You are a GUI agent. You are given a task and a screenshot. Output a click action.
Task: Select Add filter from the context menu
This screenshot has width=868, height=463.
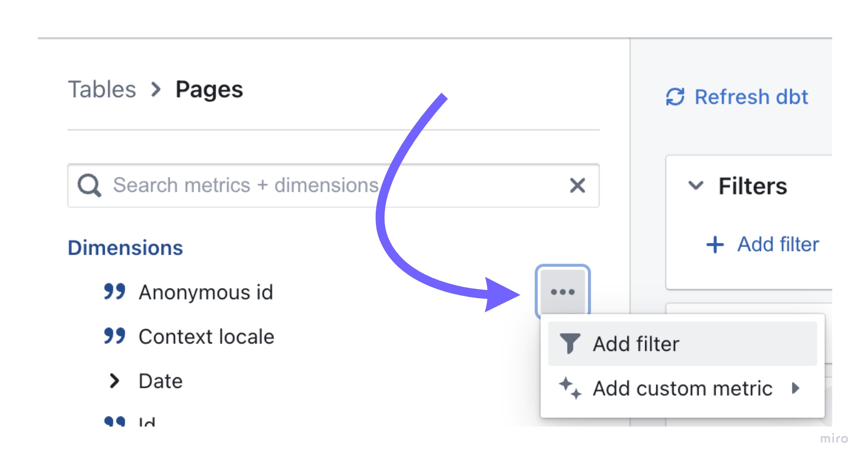pos(682,344)
